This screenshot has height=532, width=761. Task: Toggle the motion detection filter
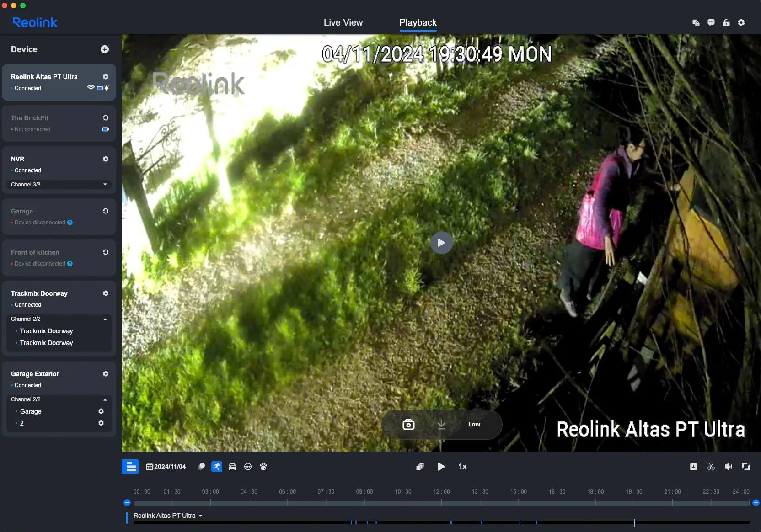pos(201,467)
